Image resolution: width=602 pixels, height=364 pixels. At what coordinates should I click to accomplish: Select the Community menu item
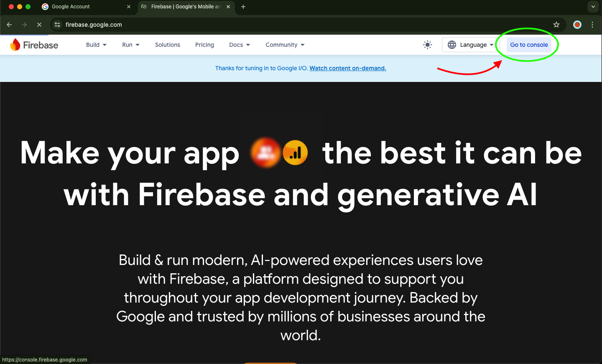(285, 45)
